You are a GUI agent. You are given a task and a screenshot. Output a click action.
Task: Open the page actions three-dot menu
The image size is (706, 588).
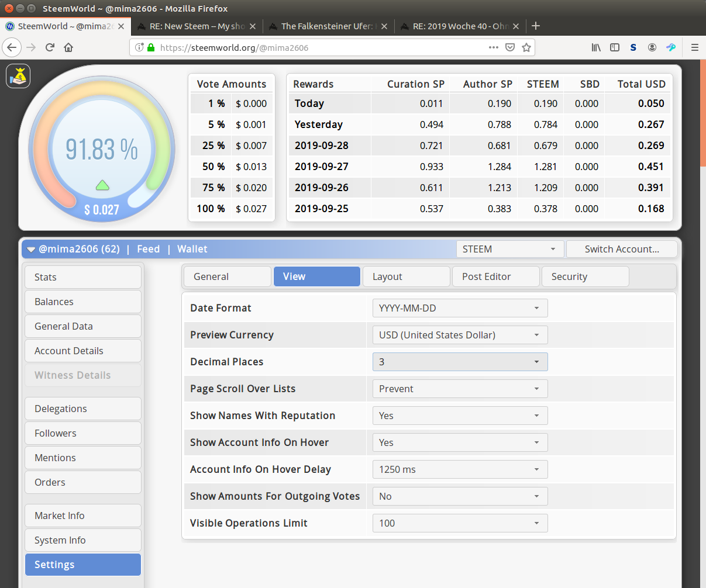click(494, 47)
